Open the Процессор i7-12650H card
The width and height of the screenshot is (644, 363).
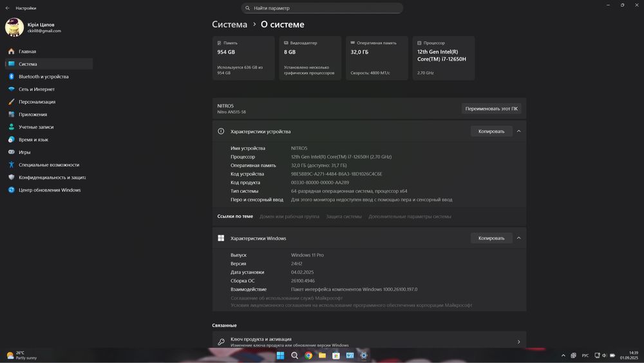click(x=444, y=58)
